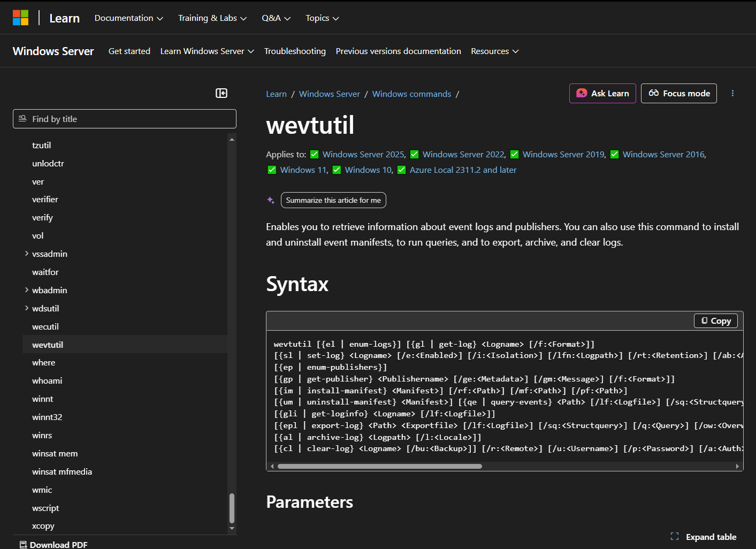756x549 pixels.
Task: Click the Expand table icon
Action: [675, 537]
